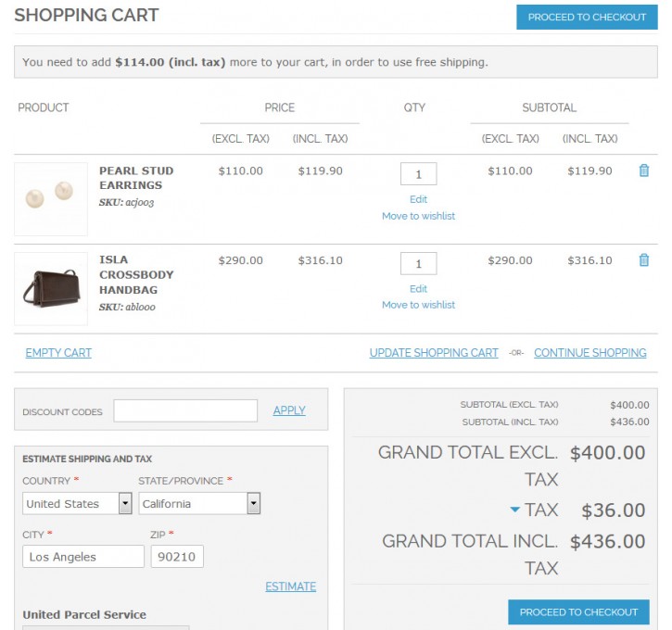Click the Empty Cart link
This screenshot has width=672, height=630.
[x=58, y=353]
